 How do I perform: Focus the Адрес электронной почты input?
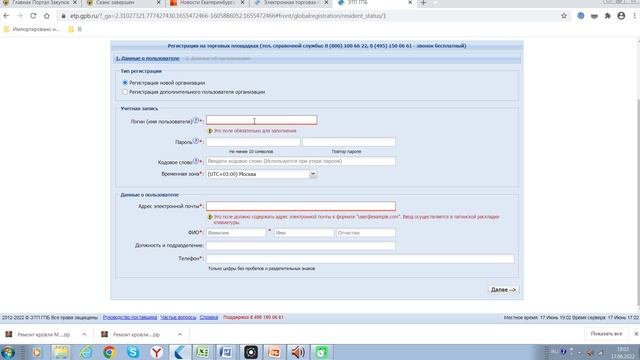pos(300,206)
